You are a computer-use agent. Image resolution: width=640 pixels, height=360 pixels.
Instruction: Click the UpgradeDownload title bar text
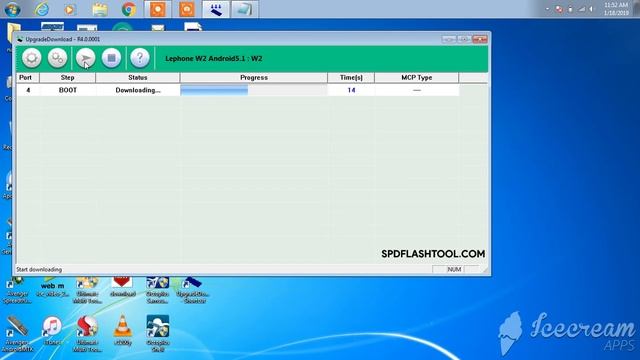(62, 39)
